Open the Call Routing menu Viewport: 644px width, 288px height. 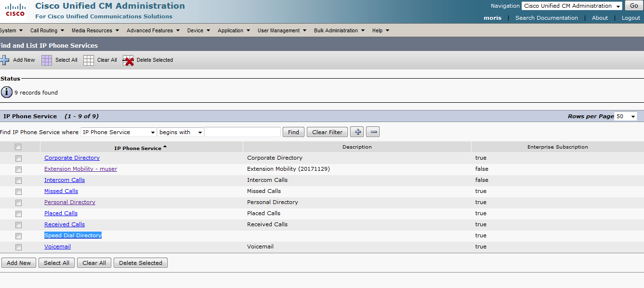pyautogui.click(x=47, y=30)
